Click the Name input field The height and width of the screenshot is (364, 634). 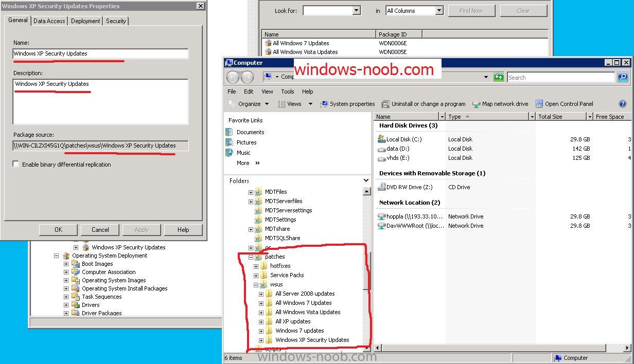coord(100,53)
